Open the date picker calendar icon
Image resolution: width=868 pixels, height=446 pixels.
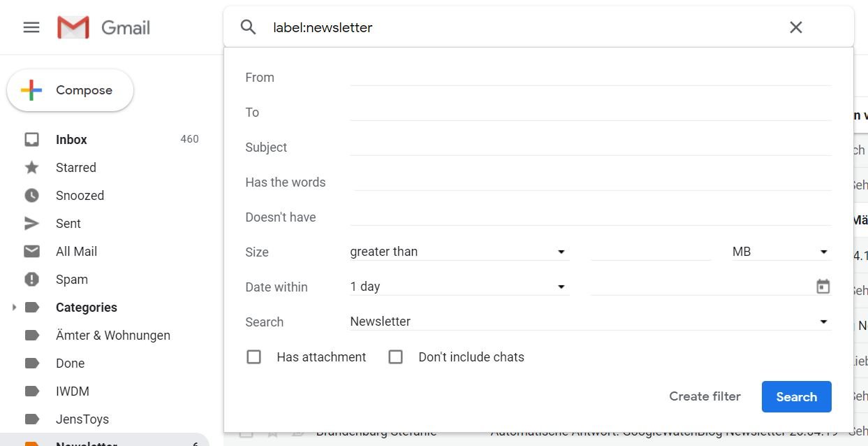coord(823,287)
